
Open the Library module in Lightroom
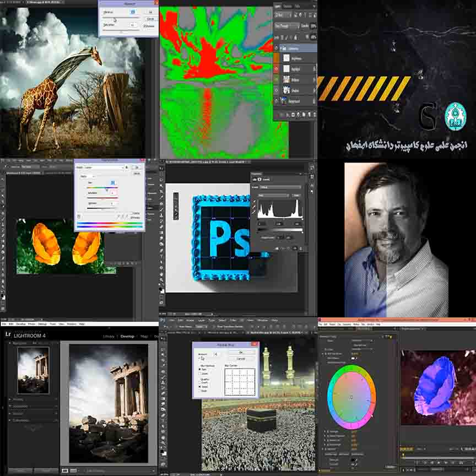pos(109,336)
